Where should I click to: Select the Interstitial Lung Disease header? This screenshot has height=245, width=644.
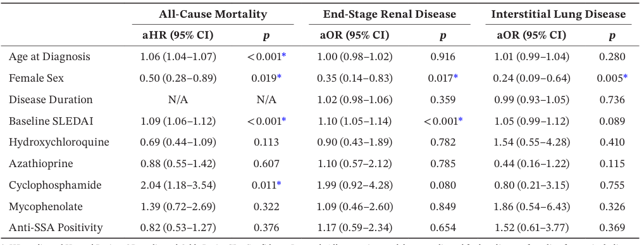559,15
